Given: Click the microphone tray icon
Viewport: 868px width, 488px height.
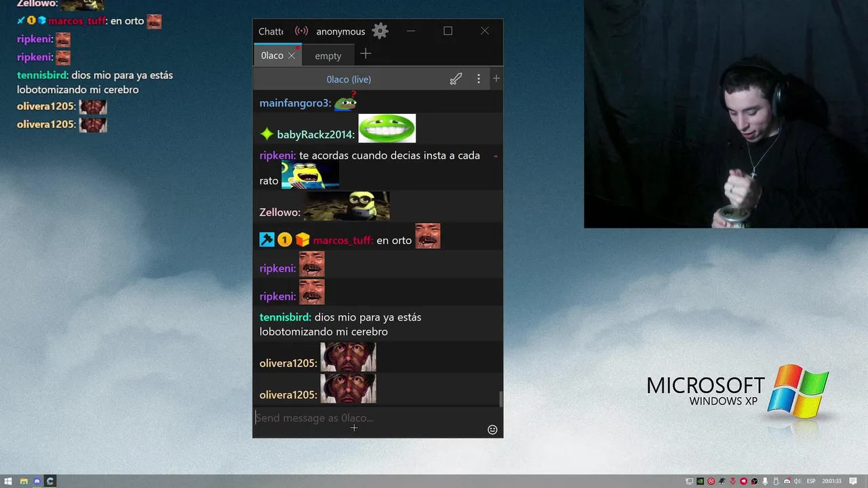Looking at the screenshot, I should 765,481.
